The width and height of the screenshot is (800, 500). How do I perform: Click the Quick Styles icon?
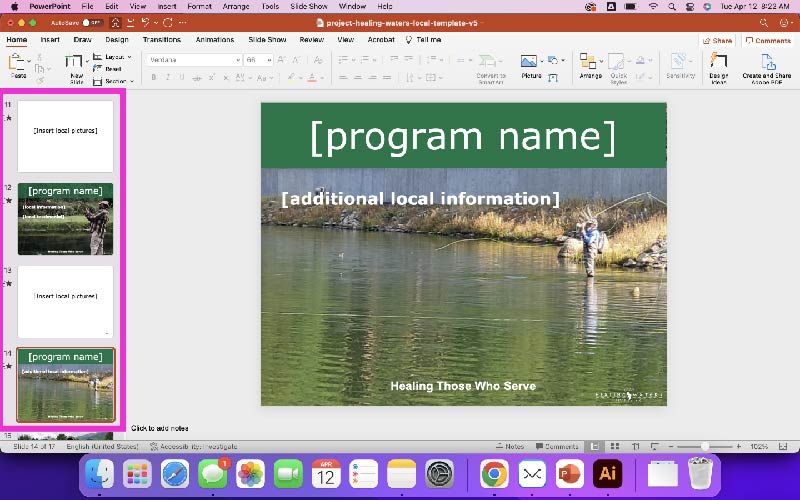(616, 61)
